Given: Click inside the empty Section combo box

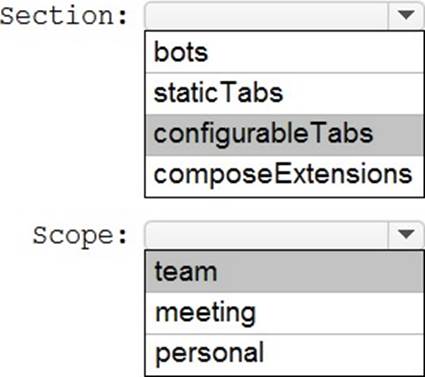Looking at the screenshot, I should [267, 16].
